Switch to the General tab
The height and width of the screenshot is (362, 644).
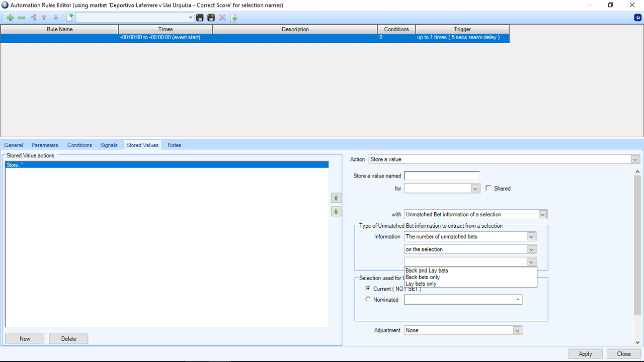click(x=14, y=145)
